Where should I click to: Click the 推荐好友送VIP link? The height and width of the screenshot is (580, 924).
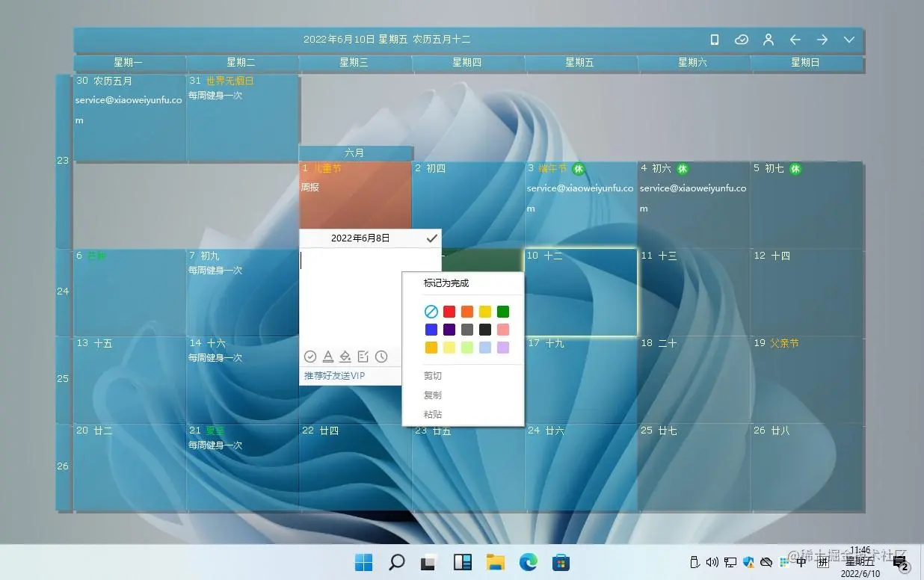tap(334, 375)
